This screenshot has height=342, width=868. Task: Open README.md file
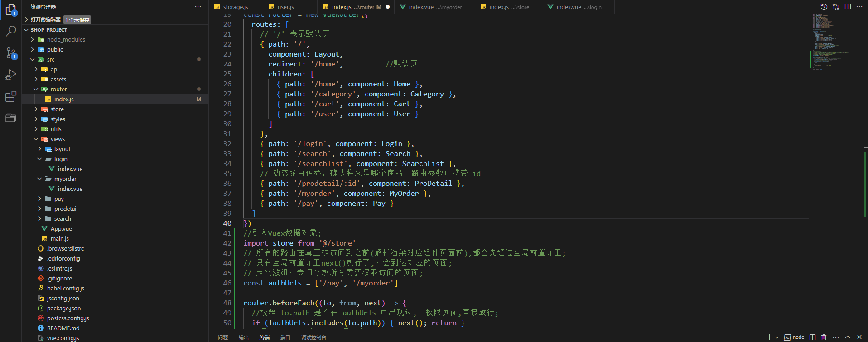coord(115,328)
